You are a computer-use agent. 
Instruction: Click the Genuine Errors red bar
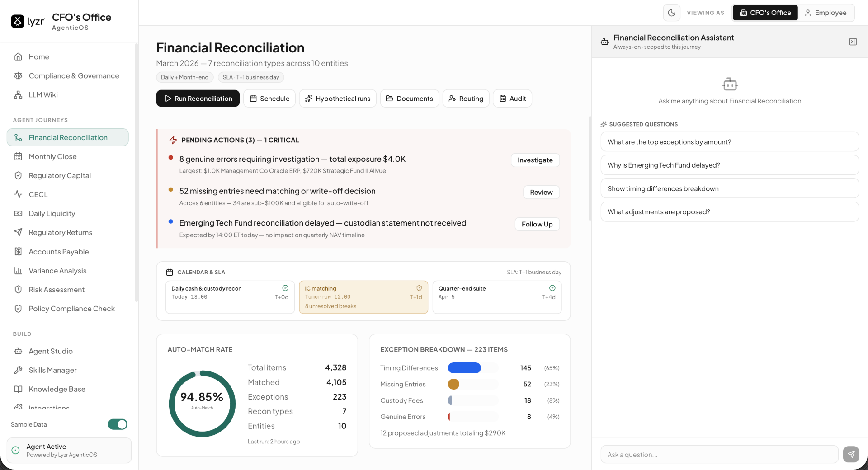coord(449,417)
